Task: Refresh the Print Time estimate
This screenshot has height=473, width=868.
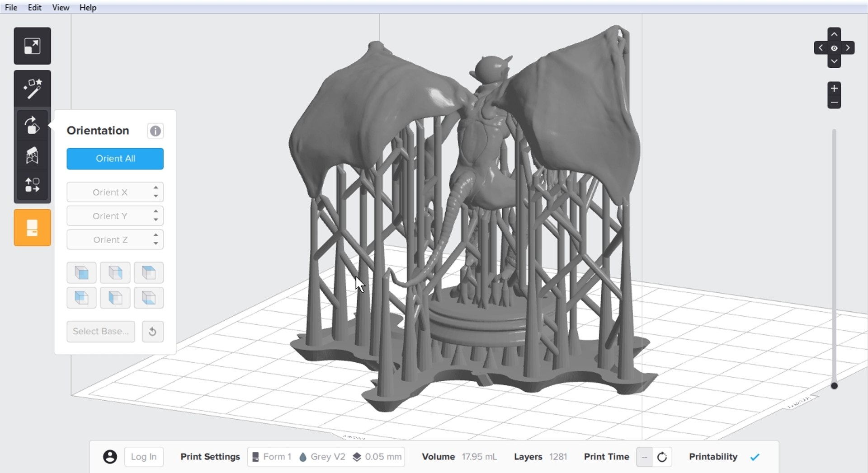Action: click(x=662, y=457)
